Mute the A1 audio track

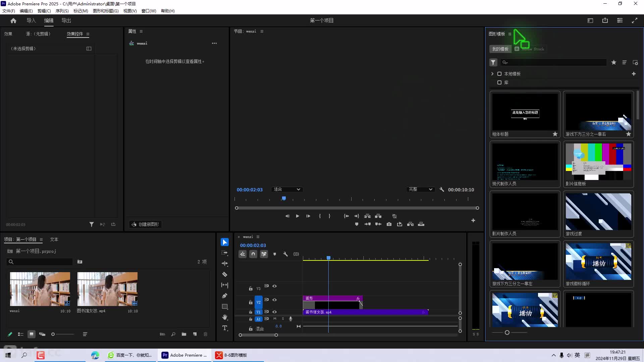click(275, 319)
